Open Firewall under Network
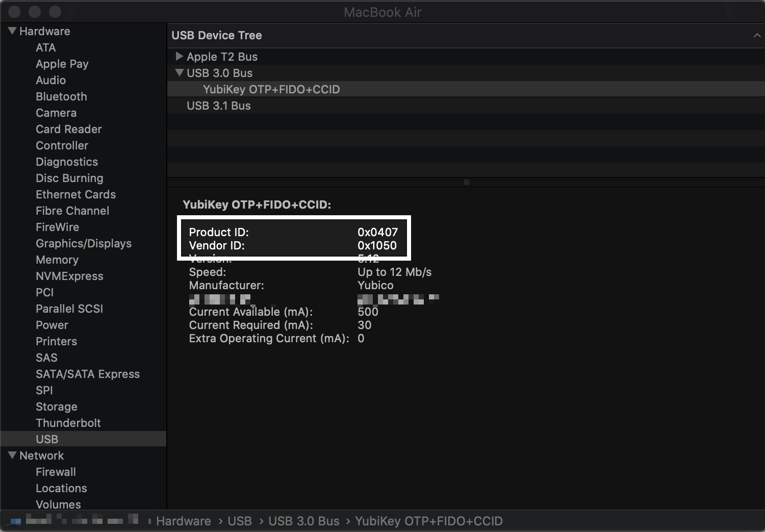Viewport: 765px width, 532px height. tap(56, 472)
